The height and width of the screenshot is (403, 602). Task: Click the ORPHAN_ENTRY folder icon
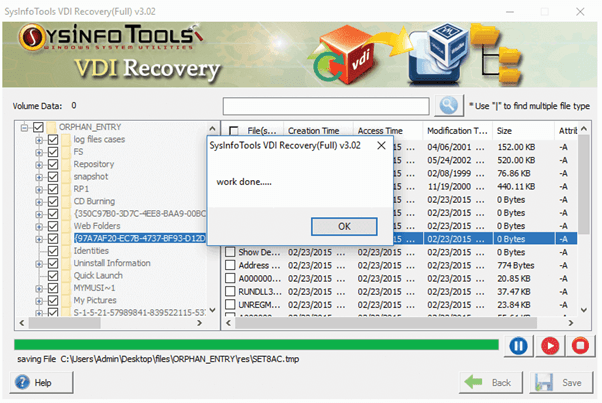[51, 127]
